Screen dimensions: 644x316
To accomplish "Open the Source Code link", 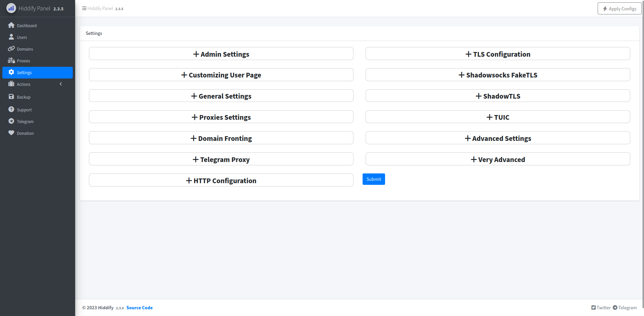I will click(139, 307).
